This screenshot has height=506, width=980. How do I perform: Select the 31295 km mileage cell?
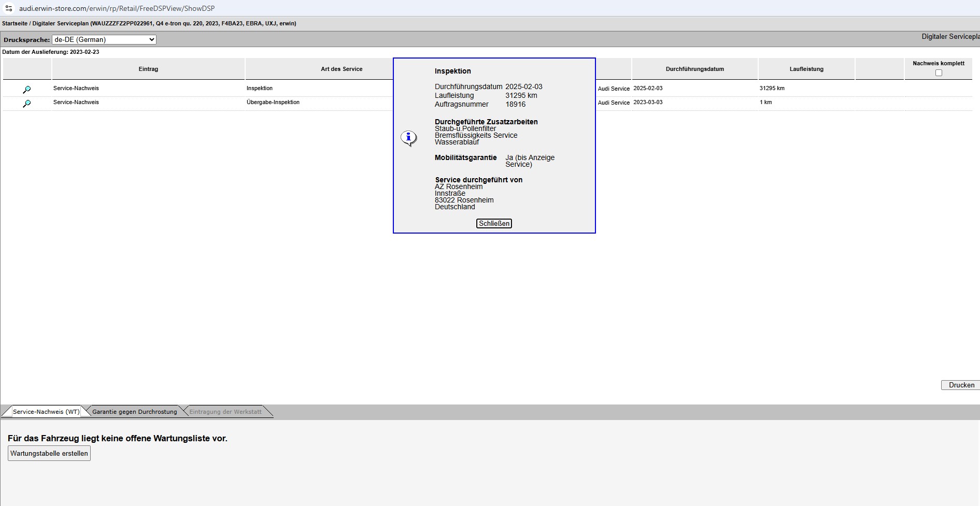click(772, 89)
